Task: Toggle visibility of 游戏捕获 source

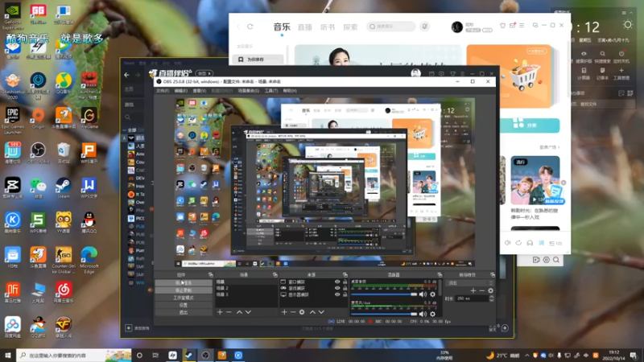Action: (337, 288)
